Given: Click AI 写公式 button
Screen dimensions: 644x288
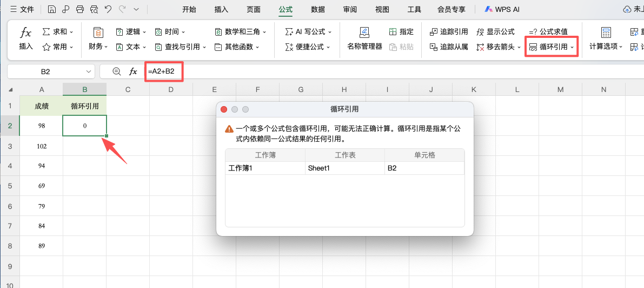Looking at the screenshot, I should click(308, 32).
